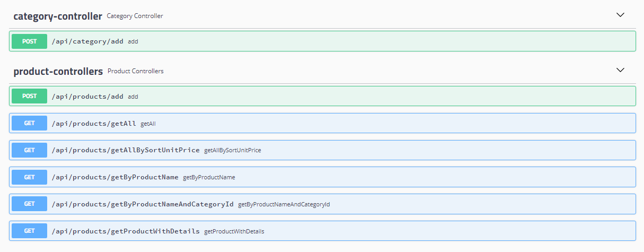Click 'getAllBySortUnitPrice' summary label
Viewport: 644px width, 252px height.
click(233, 150)
